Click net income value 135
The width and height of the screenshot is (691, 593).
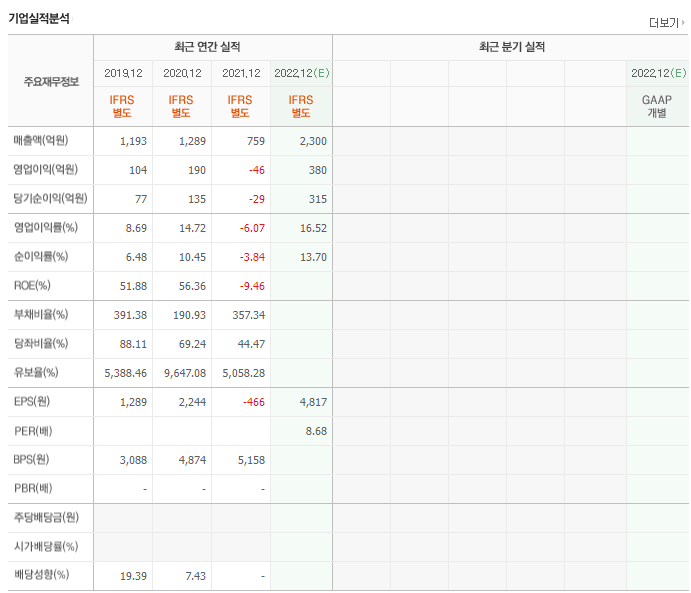click(x=197, y=199)
